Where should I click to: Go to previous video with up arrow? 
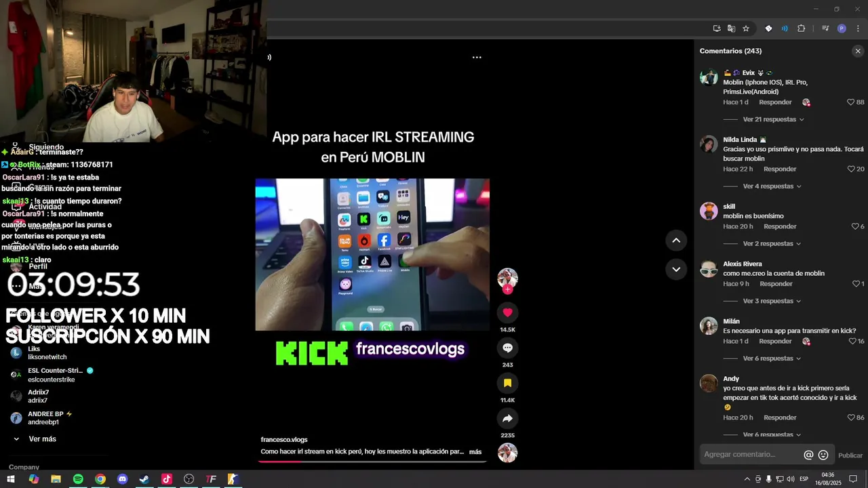click(676, 241)
